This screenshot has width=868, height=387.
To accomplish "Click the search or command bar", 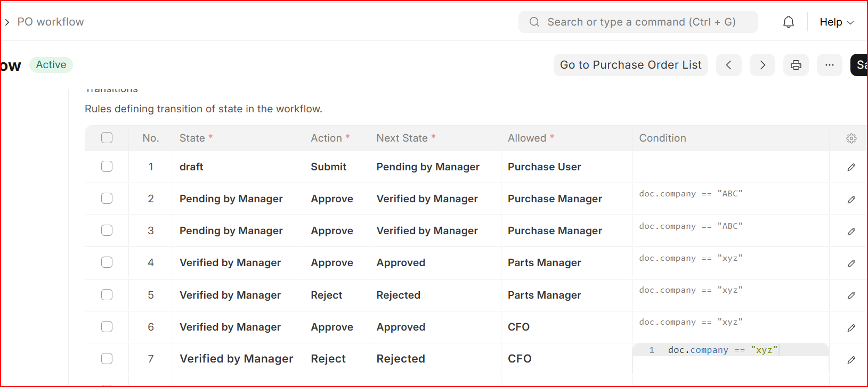I will tap(638, 22).
